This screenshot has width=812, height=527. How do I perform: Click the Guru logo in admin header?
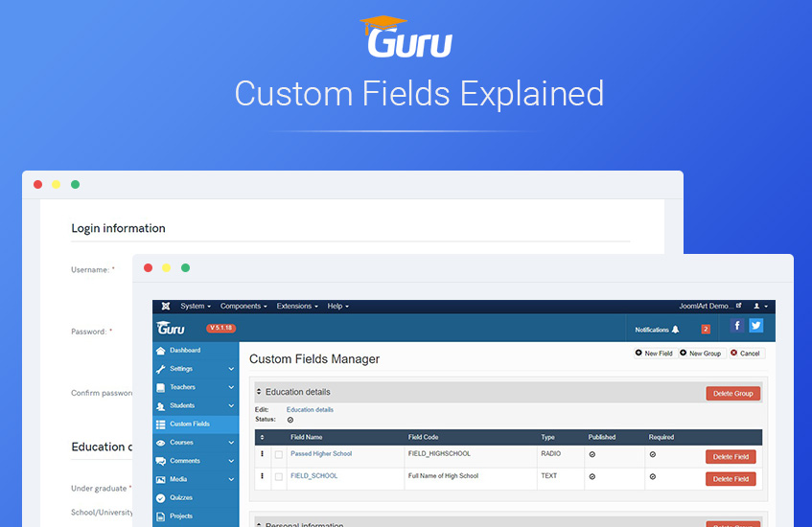click(x=172, y=329)
